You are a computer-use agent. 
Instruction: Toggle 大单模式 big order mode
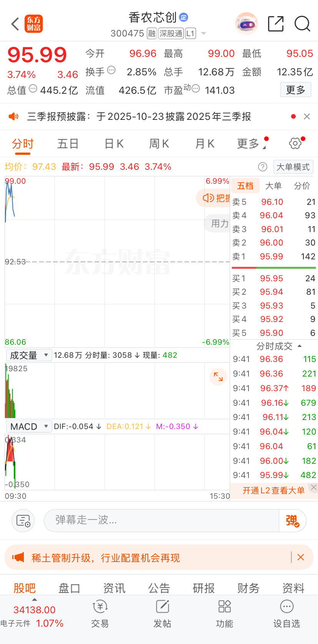(x=293, y=167)
